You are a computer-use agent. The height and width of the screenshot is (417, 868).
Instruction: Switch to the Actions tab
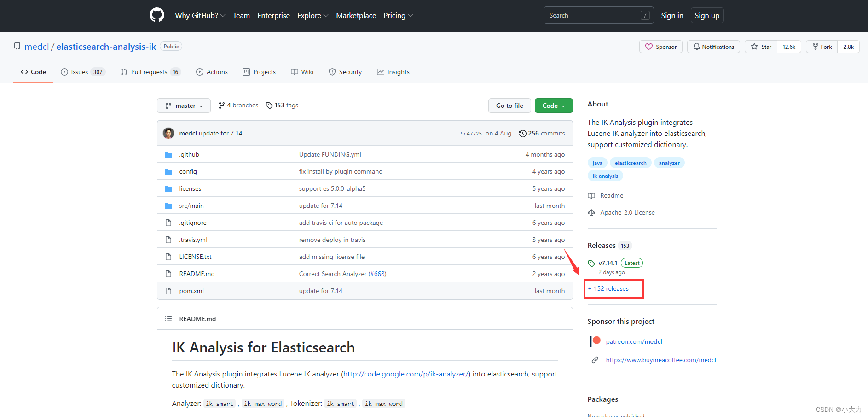pos(212,72)
